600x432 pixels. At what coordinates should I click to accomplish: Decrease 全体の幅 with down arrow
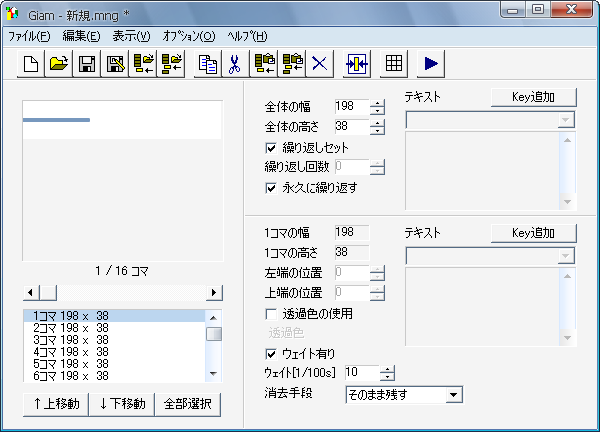(377, 111)
